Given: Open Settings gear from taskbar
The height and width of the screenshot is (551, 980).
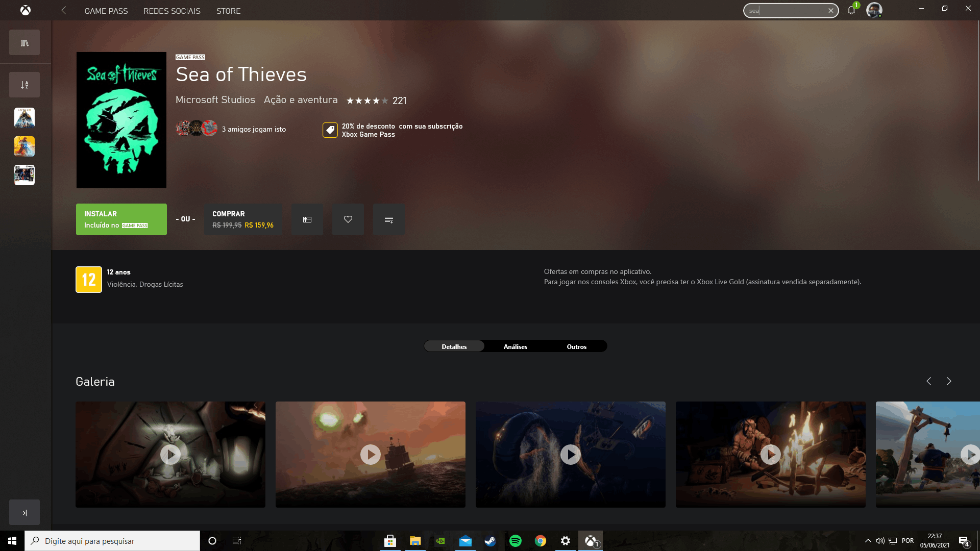Looking at the screenshot, I should 566,541.
